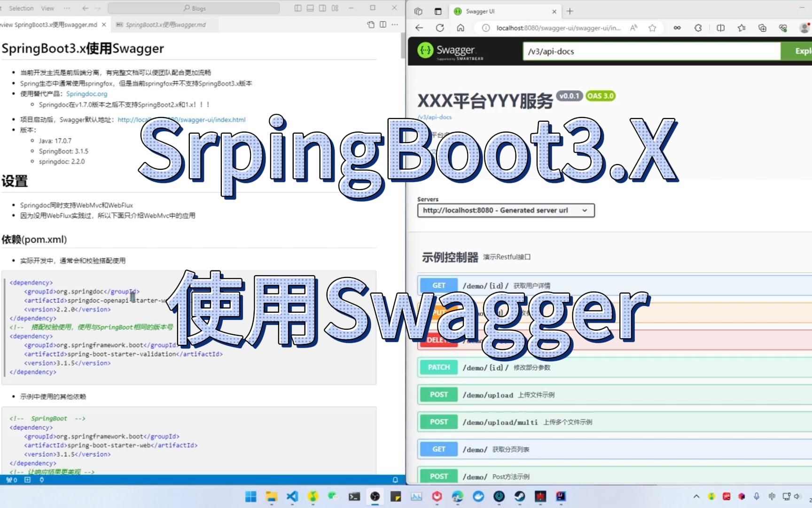Expand GET /demo/{id}/ 获取用户详情 operation

[x=615, y=286]
